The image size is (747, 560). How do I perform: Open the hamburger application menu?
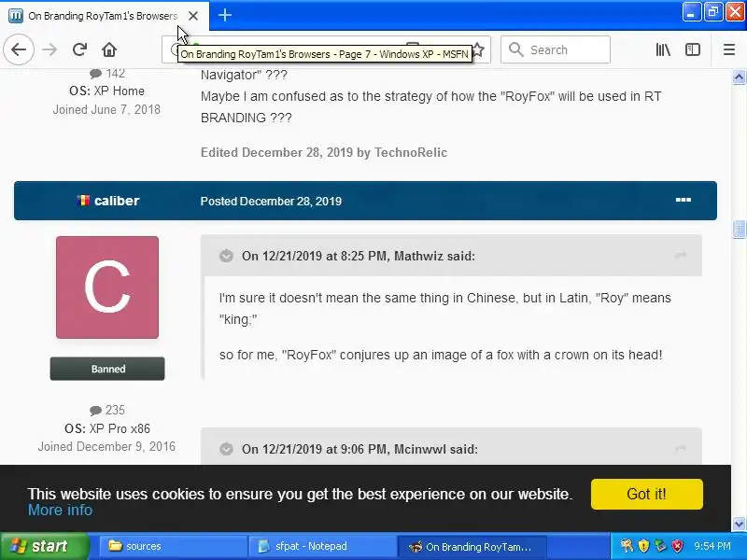[x=729, y=49]
